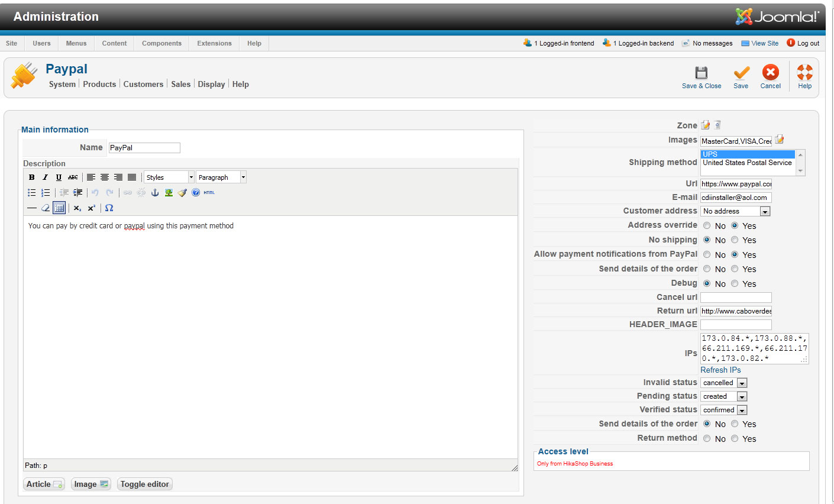Apply subscript formatting
Image resolution: width=834 pixels, height=504 pixels.
click(x=77, y=208)
